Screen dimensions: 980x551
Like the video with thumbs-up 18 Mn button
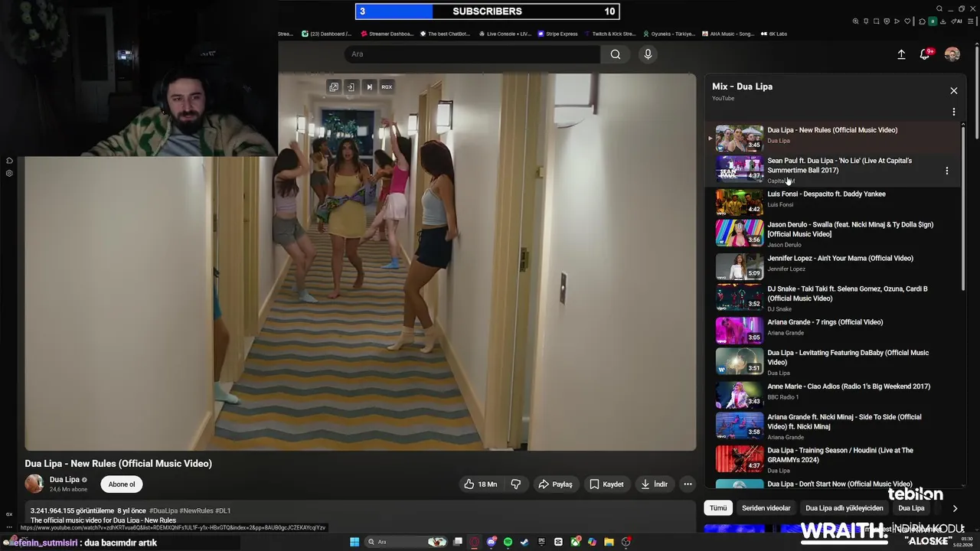click(x=481, y=484)
